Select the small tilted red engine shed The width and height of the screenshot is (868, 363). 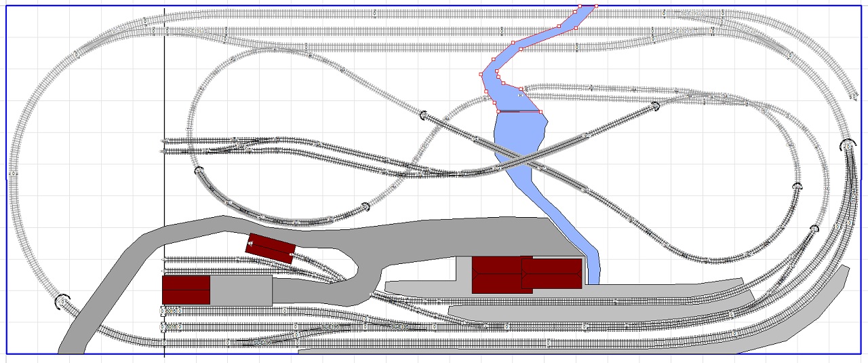coord(270,248)
